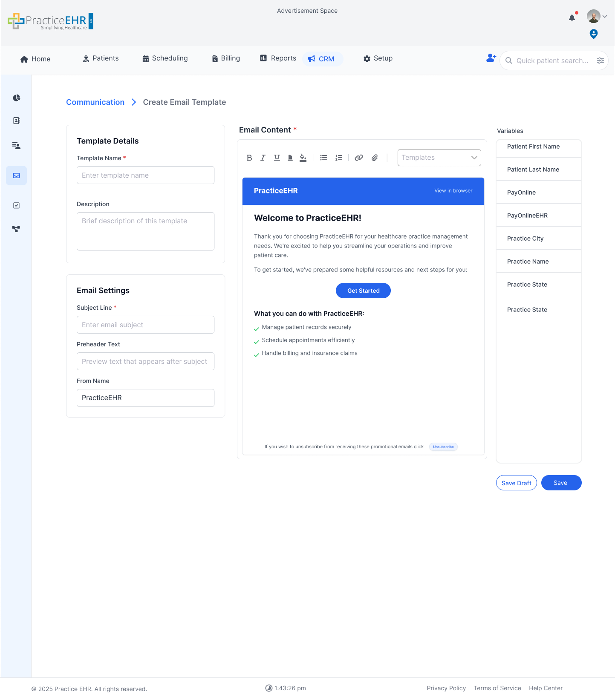Click the Save Draft button

[x=516, y=483]
